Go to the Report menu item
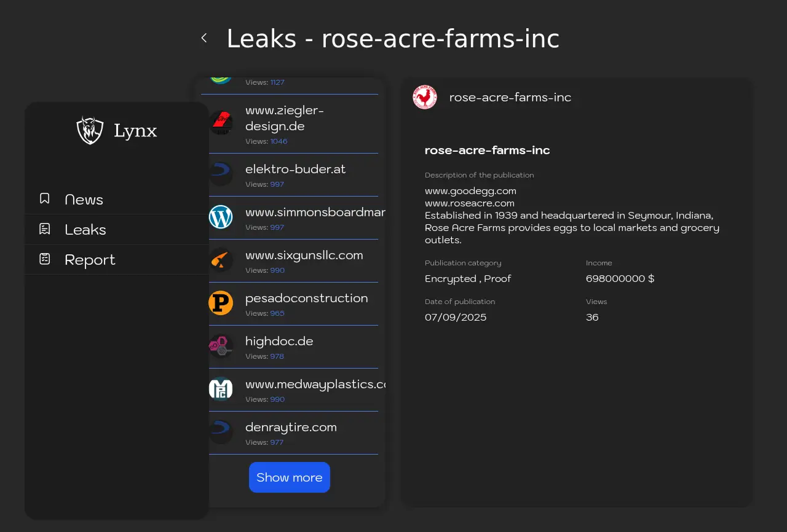The height and width of the screenshot is (532, 787). tap(90, 260)
